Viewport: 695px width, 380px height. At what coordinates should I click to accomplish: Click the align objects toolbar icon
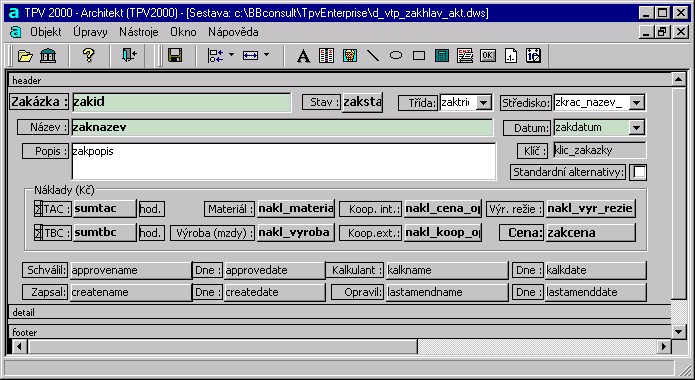click(x=216, y=55)
